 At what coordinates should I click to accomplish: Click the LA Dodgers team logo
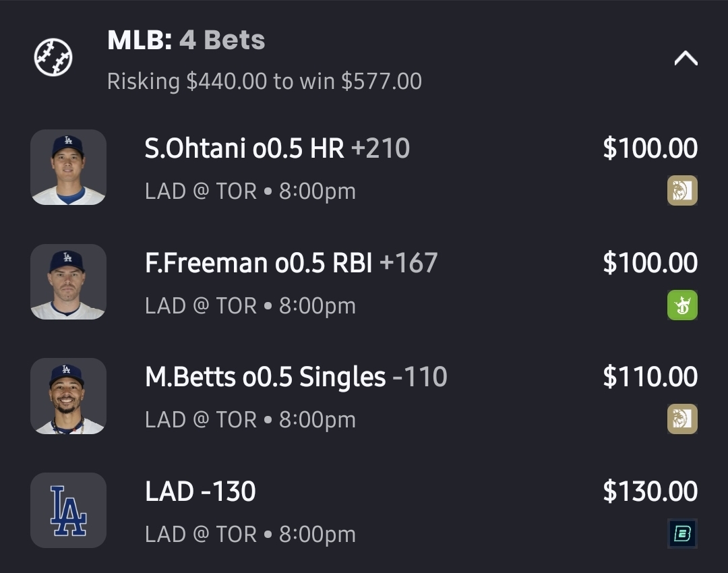[x=68, y=510]
